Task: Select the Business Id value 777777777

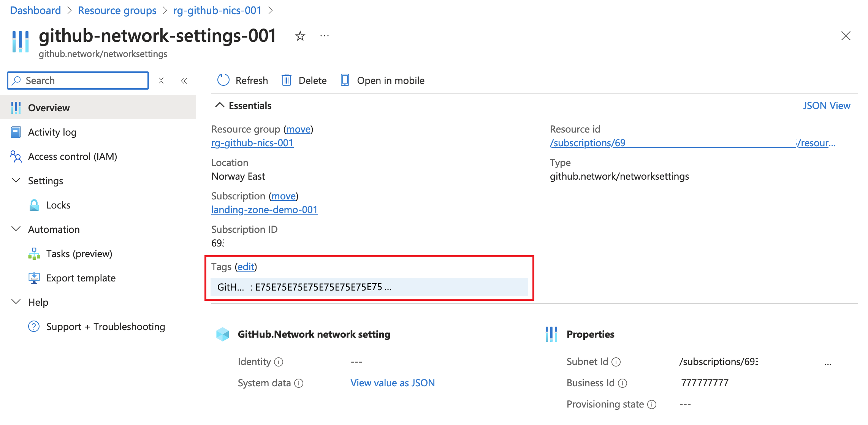Action: (x=705, y=383)
